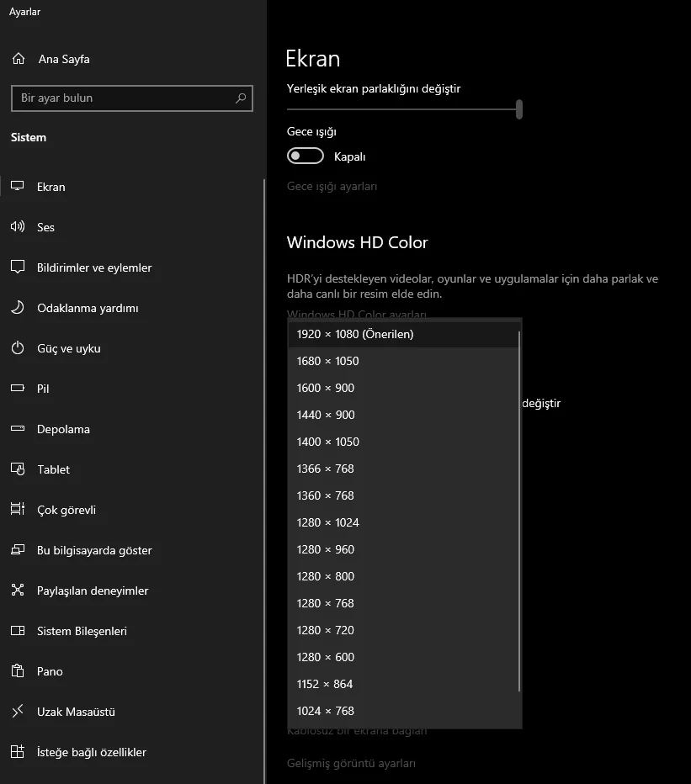Click Gece ışığı ayarları link
The image size is (691, 784).
pos(332,187)
